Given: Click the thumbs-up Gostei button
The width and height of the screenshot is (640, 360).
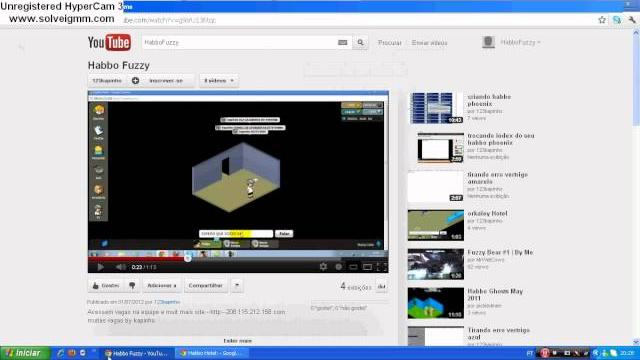Looking at the screenshot, I should click(x=106, y=286).
